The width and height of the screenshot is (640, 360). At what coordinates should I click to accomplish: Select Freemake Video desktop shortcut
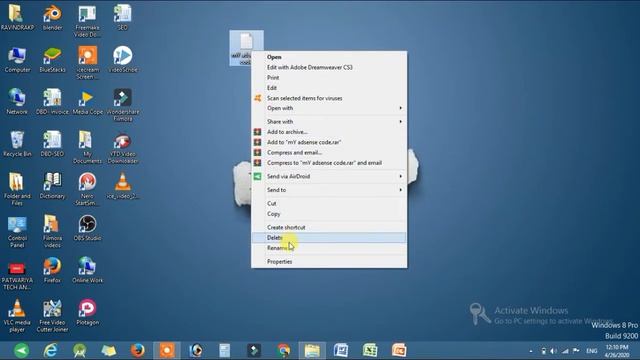coord(87,21)
